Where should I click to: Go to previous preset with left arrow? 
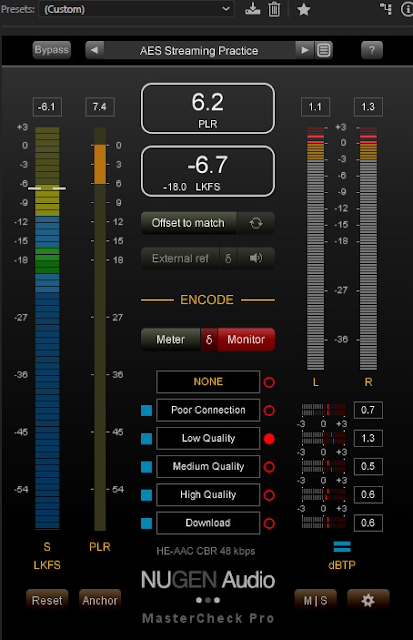pos(94,50)
